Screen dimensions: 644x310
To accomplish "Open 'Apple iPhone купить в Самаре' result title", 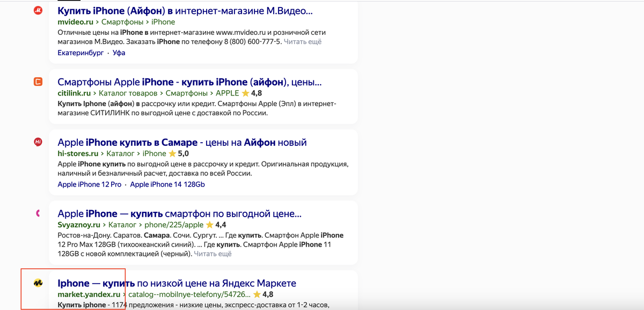I will (x=182, y=142).
